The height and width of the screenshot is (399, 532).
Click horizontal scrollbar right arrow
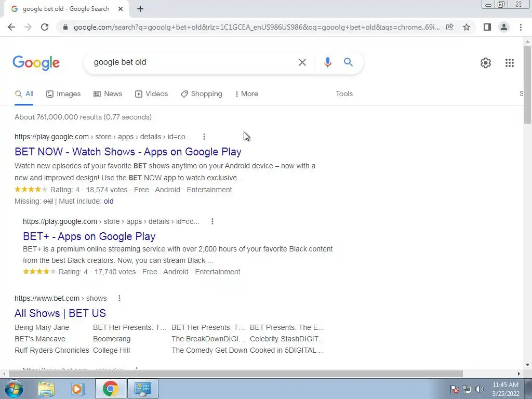[x=519, y=374]
